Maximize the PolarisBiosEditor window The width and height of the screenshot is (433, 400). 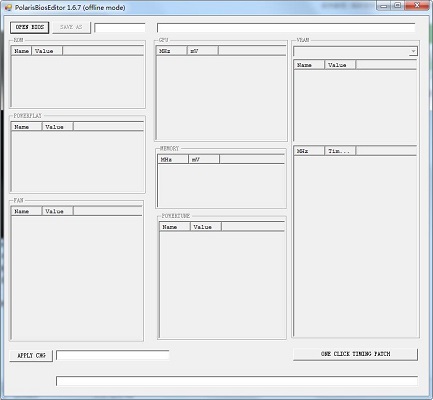(x=397, y=5)
